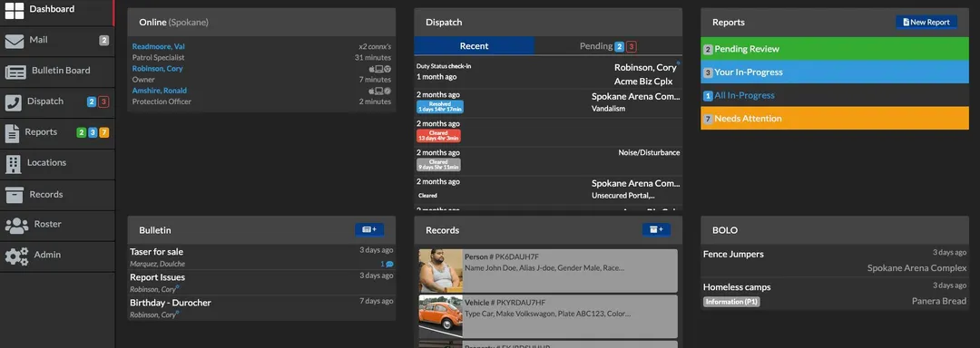Screen dimensions: 980x348
Task: Click the New Report button
Action: pyautogui.click(x=926, y=22)
